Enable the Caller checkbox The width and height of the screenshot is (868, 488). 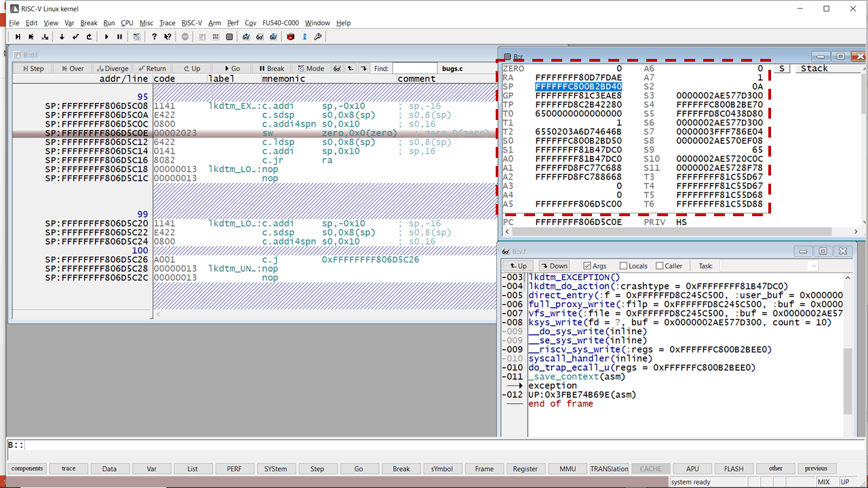click(x=660, y=266)
